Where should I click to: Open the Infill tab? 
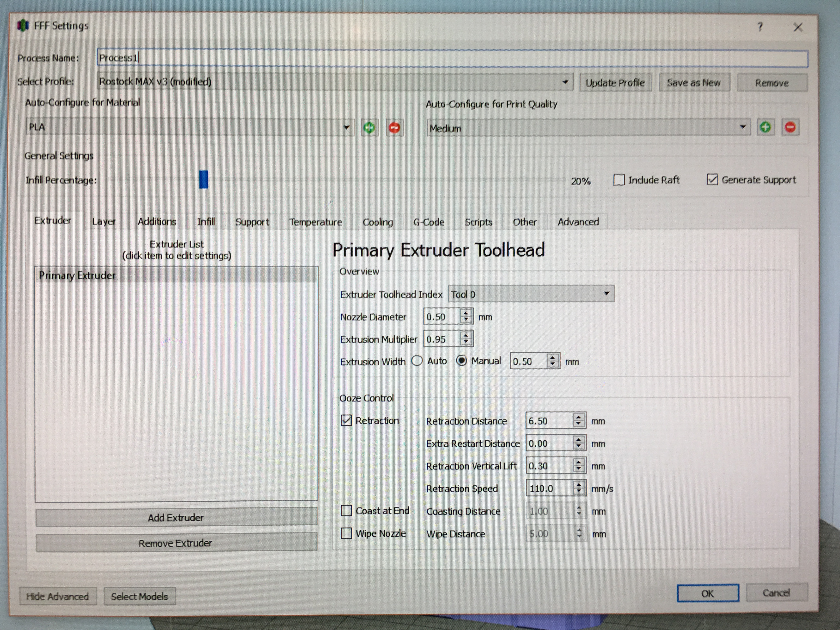click(206, 222)
